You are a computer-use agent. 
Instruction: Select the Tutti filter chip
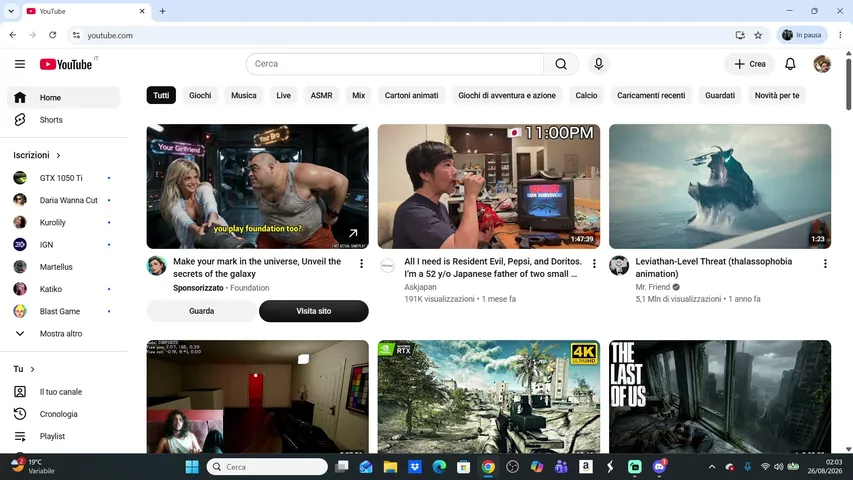pos(161,95)
